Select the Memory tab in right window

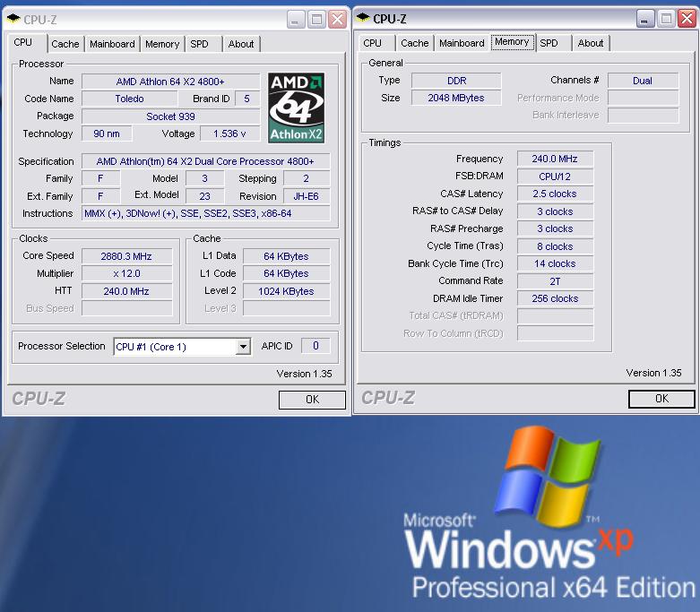[x=512, y=41]
